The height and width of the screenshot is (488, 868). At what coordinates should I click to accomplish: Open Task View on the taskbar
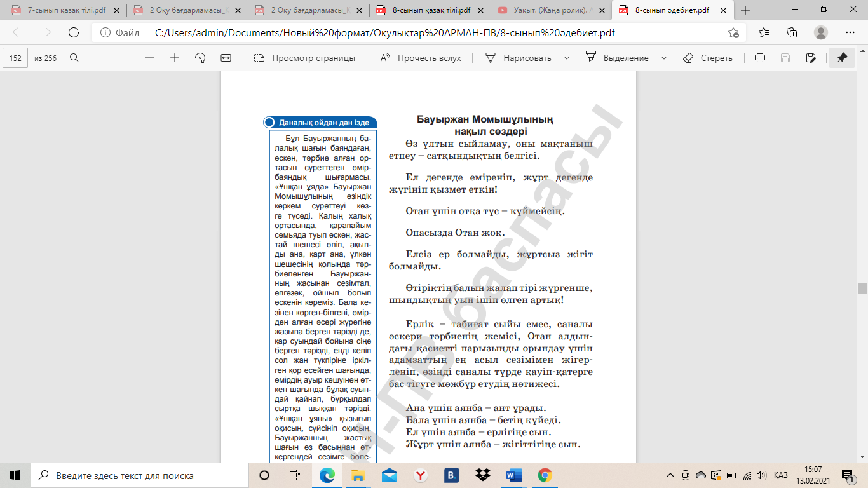pos(295,475)
